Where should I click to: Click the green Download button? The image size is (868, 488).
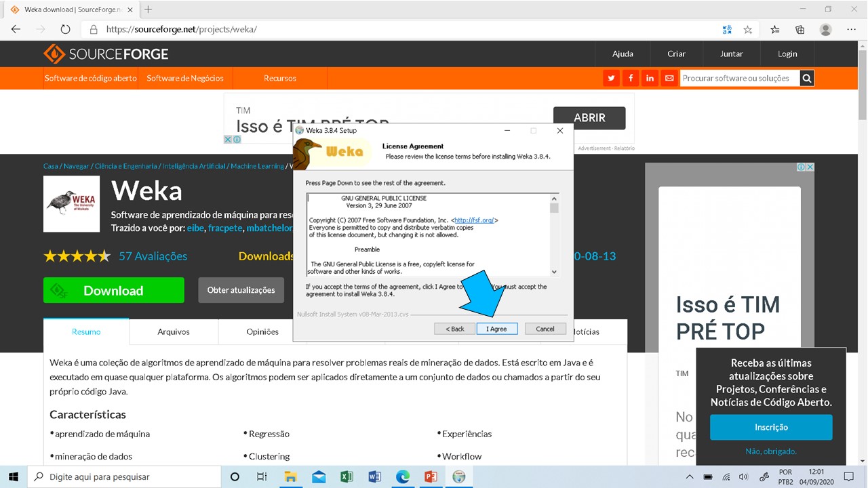tap(114, 290)
